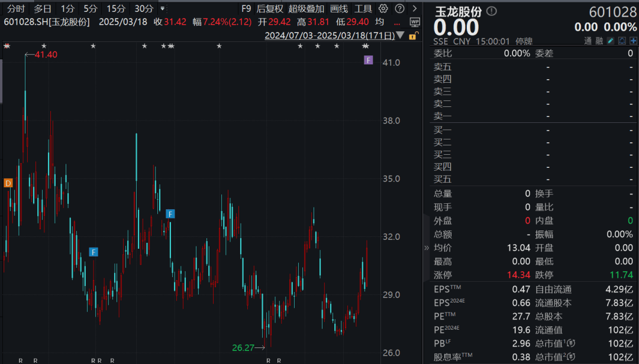Click the date range 2024/07/03-2025/03/18 link
Screen dimensions: 639x364
point(330,35)
